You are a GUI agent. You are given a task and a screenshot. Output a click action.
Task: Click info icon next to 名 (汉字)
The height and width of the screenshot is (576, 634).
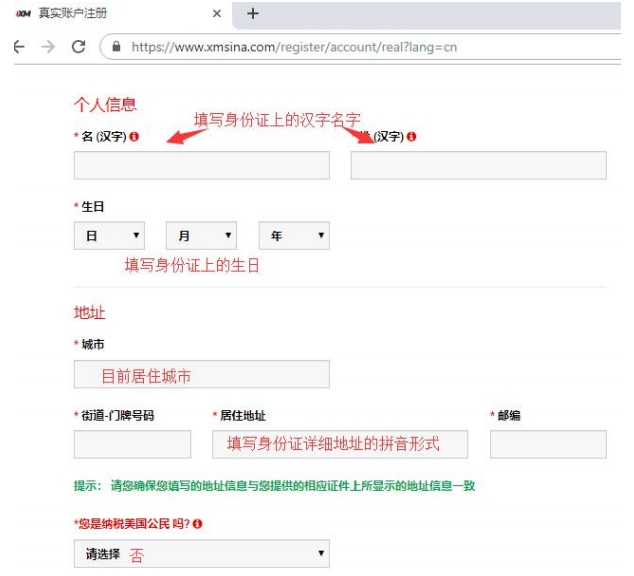point(134,137)
